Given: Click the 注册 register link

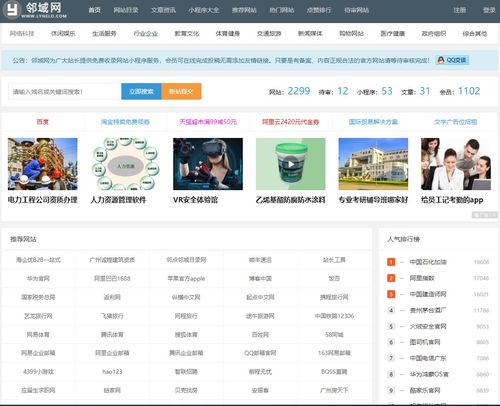Looking at the screenshot, I should (460, 10).
